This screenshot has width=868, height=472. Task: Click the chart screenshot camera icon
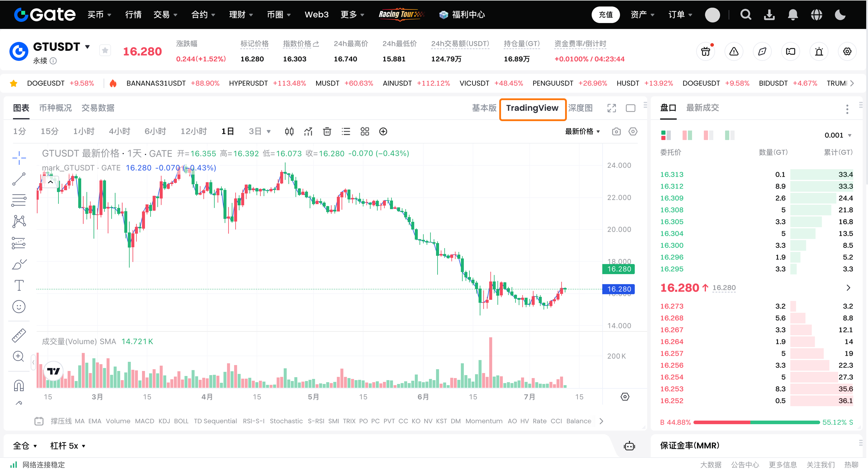(616, 131)
